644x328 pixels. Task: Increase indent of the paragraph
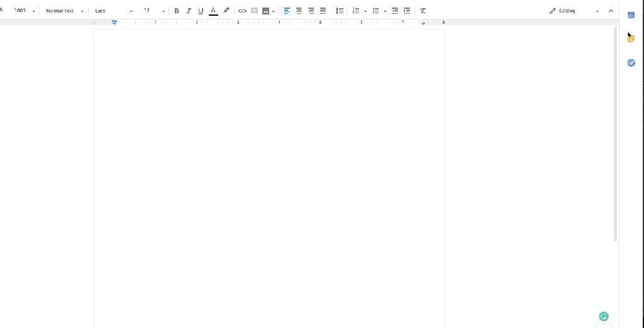click(x=407, y=11)
